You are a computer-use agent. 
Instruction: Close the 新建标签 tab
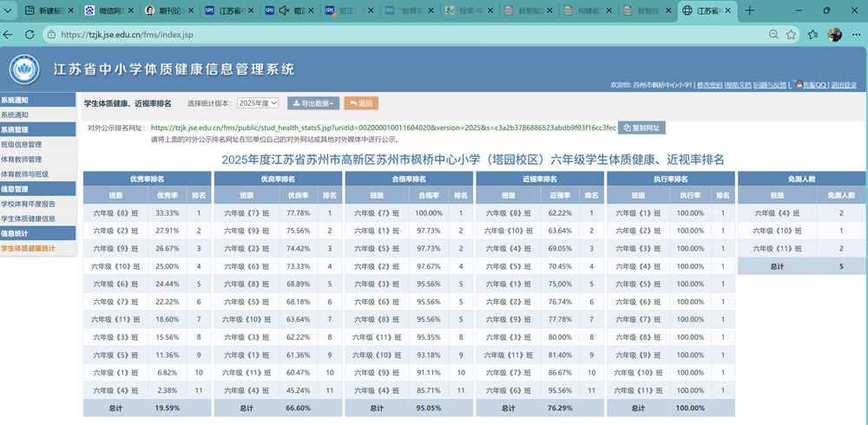click(x=69, y=10)
